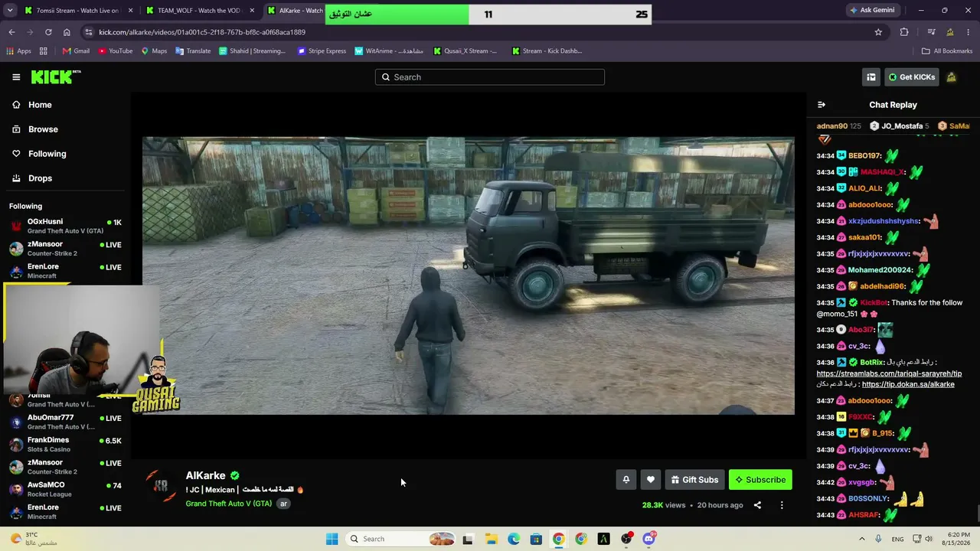Reload the current page

[48, 32]
